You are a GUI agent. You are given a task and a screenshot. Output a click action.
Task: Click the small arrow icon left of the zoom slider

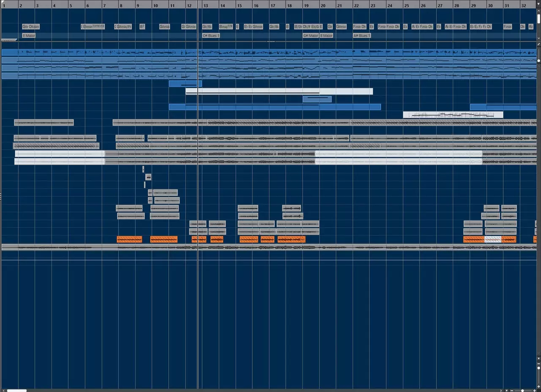pos(501,391)
